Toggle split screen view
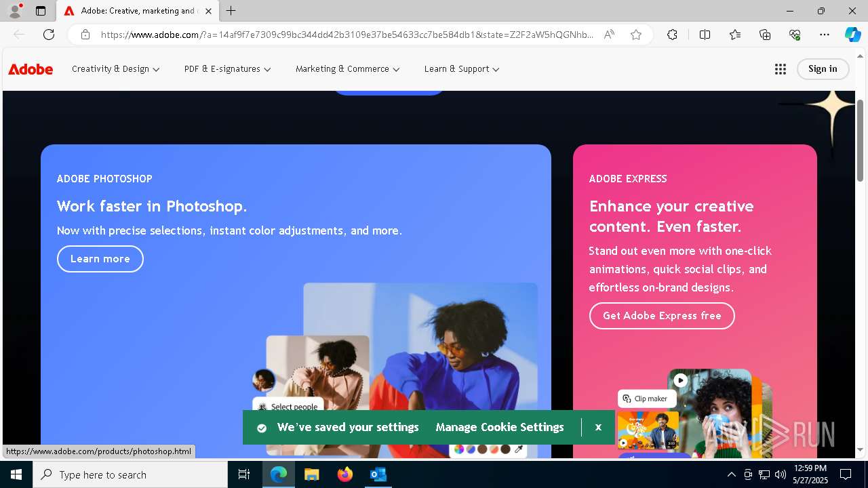This screenshot has width=868, height=488. click(705, 35)
